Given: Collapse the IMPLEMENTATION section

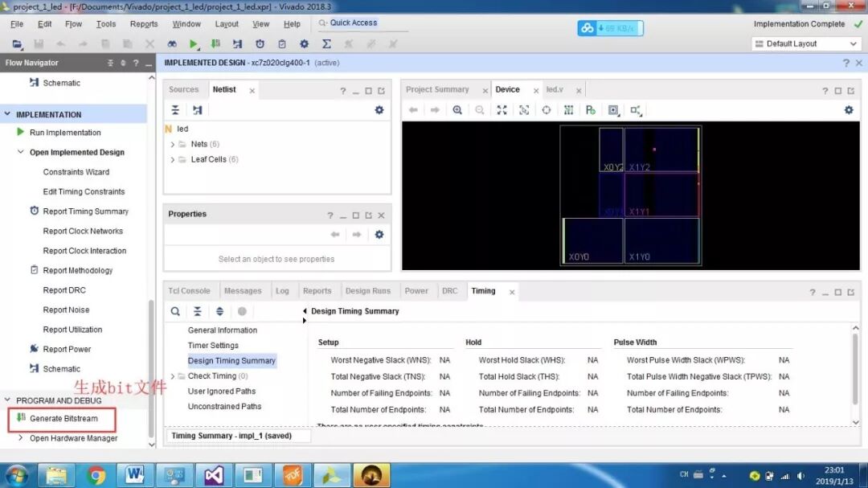Looking at the screenshot, I should [7, 114].
